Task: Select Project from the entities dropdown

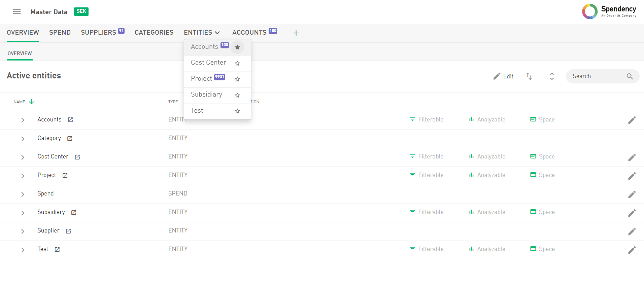Action: [x=201, y=79]
